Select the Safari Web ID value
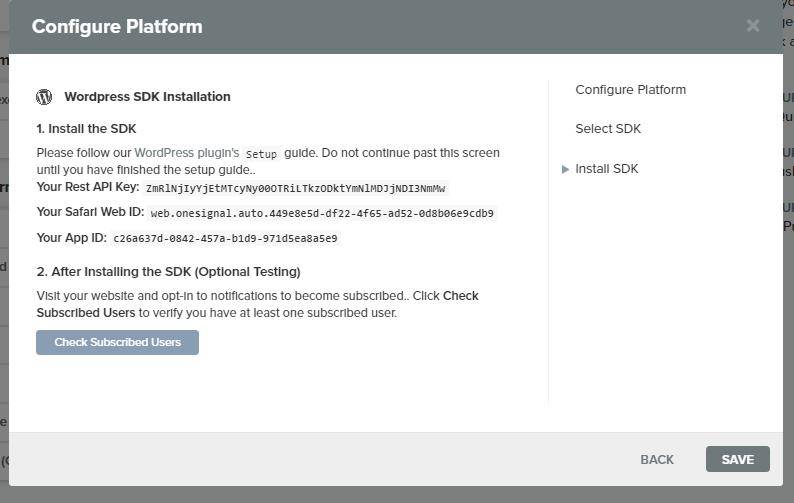The width and height of the screenshot is (794, 503). [x=322, y=213]
